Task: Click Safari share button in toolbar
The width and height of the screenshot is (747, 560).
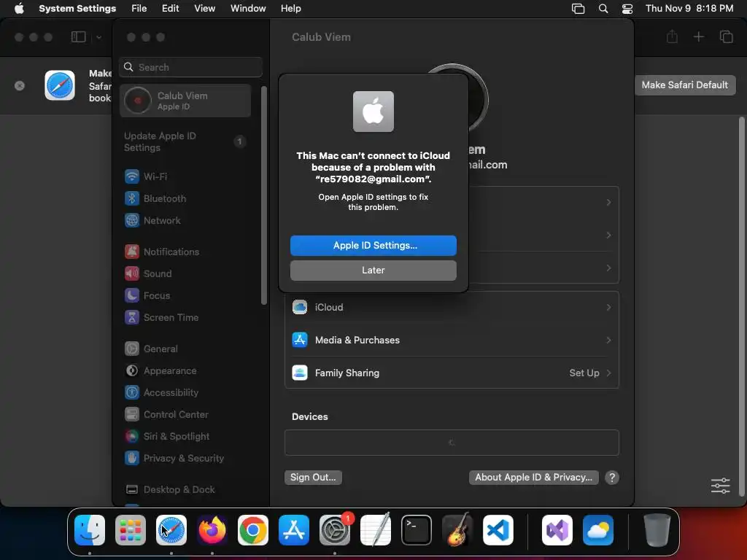Action: pos(672,36)
